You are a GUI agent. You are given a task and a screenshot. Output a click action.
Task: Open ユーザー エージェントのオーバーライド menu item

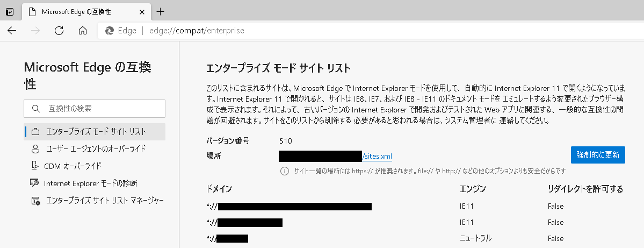tap(95, 149)
